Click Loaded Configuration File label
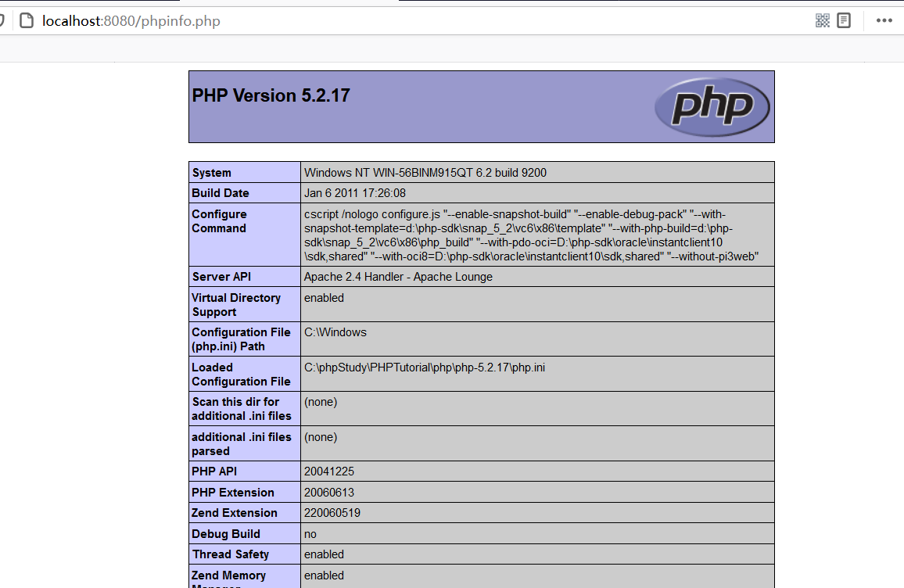 point(241,374)
